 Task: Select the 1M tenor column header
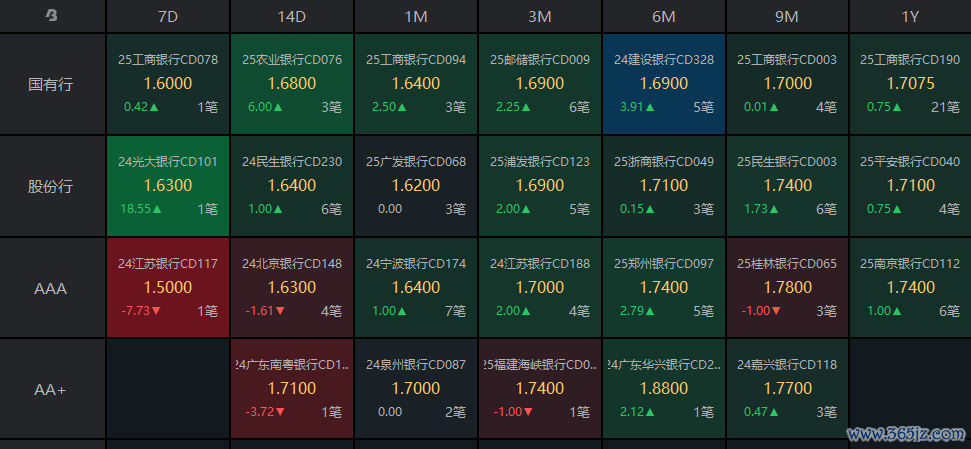[416, 16]
